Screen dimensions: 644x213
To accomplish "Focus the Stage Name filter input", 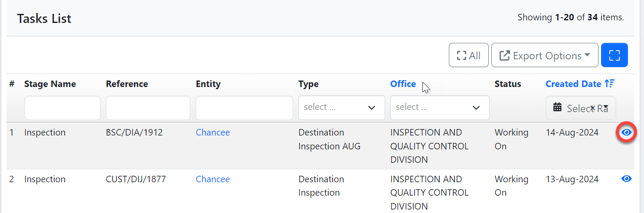I will pyautogui.click(x=62, y=108).
